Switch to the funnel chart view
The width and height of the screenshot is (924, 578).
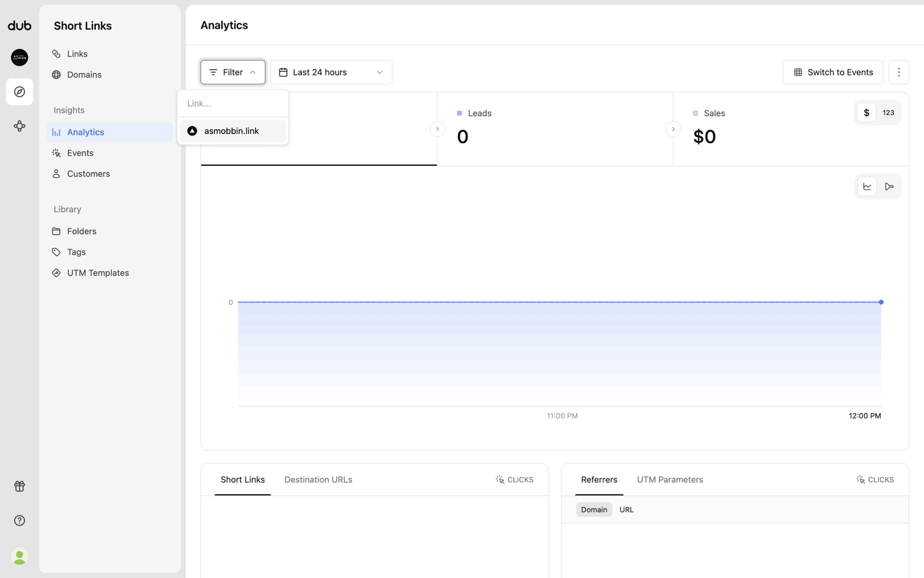tap(889, 186)
